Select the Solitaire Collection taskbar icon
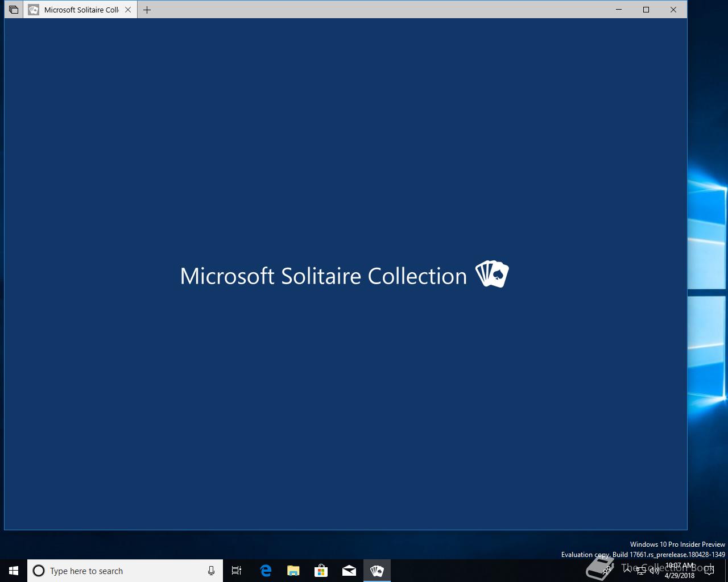The image size is (728, 582). tap(377, 571)
